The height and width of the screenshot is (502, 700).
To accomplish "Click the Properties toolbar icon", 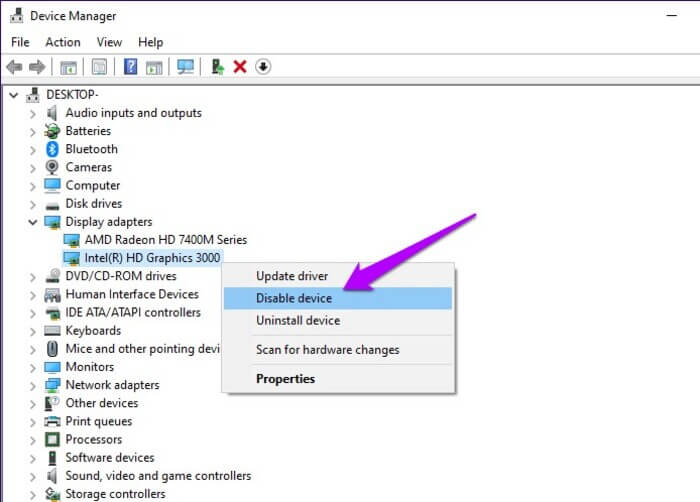I will point(99,67).
